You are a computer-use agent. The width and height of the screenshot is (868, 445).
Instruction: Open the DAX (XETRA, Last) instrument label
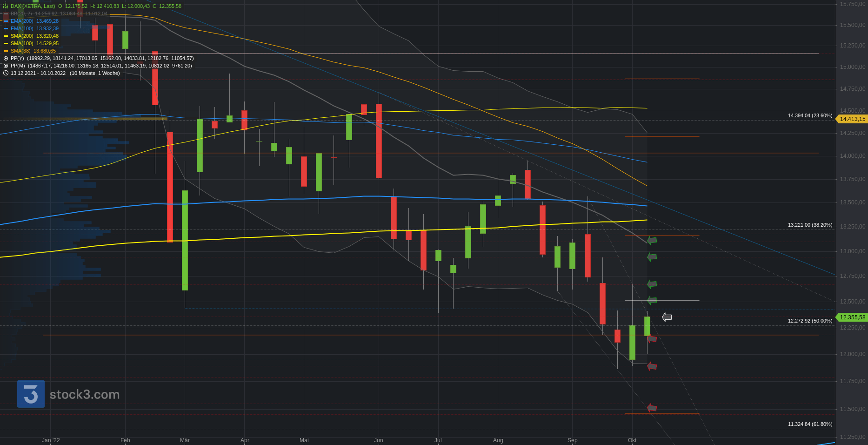pos(33,6)
